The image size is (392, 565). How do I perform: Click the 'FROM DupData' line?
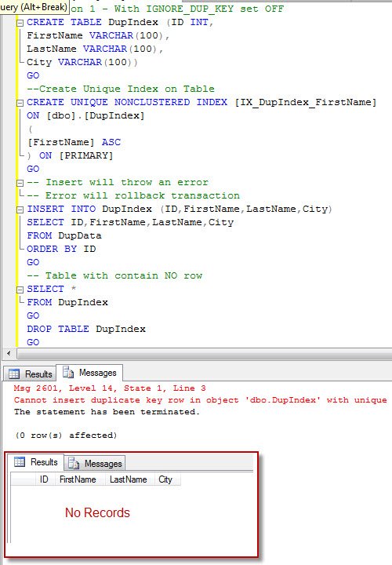[x=64, y=235]
